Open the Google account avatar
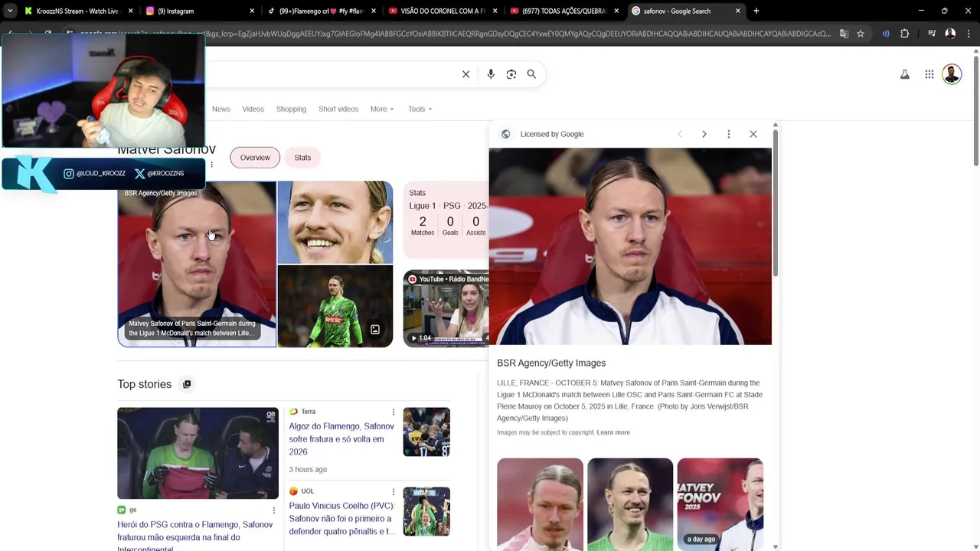980x551 pixels. click(x=952, y=74)
